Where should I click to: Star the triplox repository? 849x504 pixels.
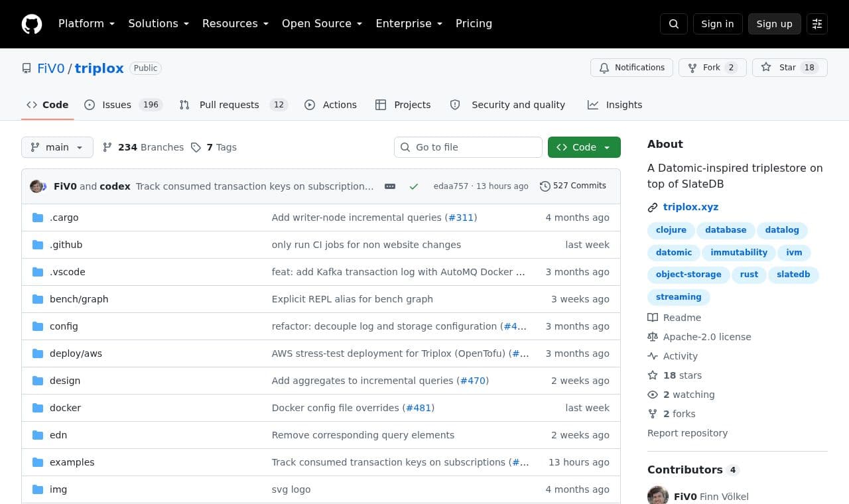(x=789, y=68)
